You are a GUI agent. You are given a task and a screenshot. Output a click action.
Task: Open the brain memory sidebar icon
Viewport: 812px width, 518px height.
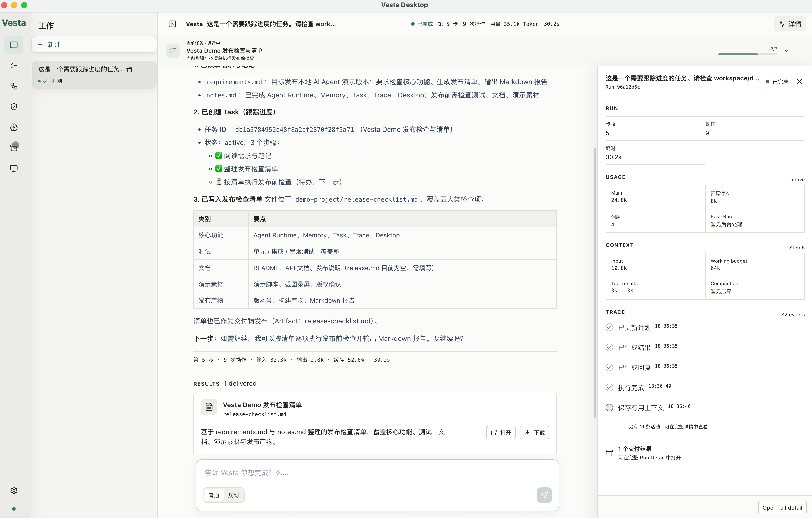coord(14,127)
